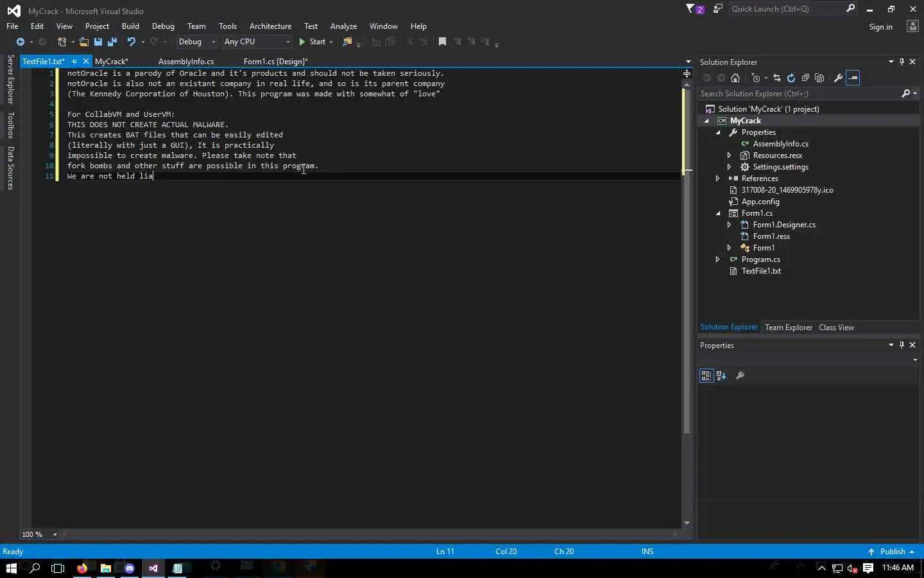Click the Search Solution Explorer field
Screen dimensions: 924x578
799,94
